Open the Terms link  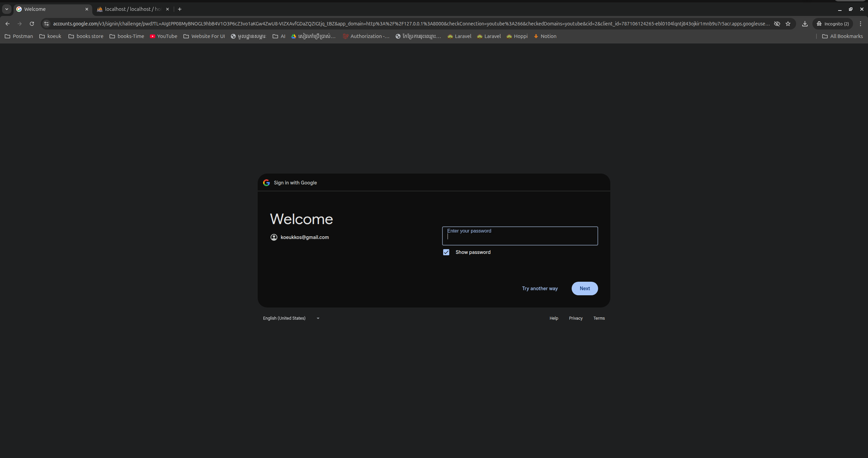[x=599, y=318]
